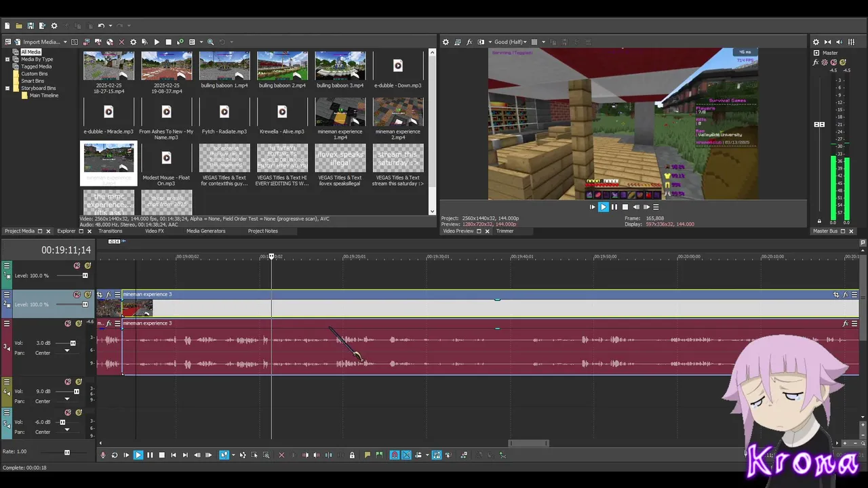Image resolution: width=868 pixels, height=488 pixels.
Task: Insert a marker using the marker icon
Action: (x=368, y=455)
